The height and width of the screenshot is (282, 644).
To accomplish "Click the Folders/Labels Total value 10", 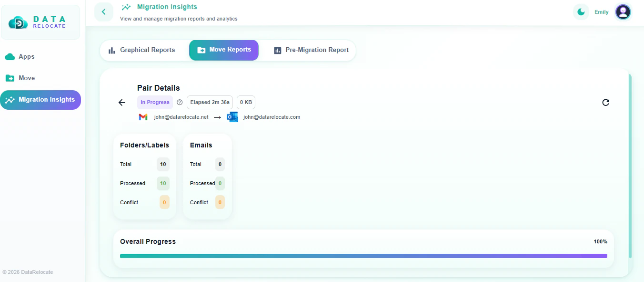I will pyautogui.click(x=163, y=165).
